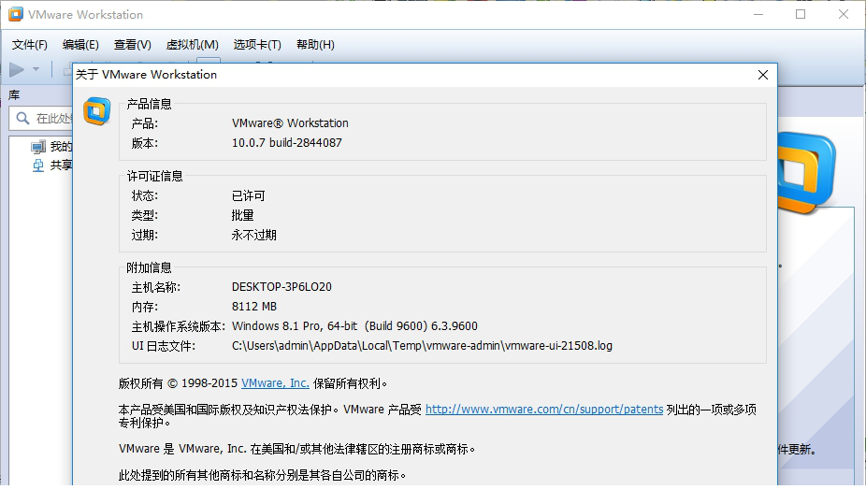Click the 共享 shared VMs icon
Screen dimensions: 866x504
(38, 166)
